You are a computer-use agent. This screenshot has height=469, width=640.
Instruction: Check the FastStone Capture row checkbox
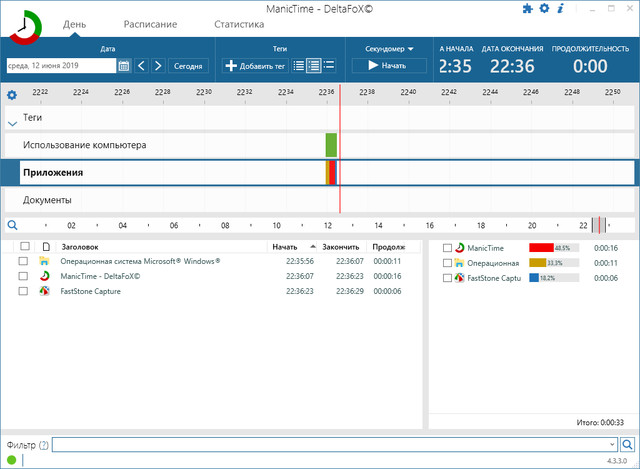(x=23, y=291)
